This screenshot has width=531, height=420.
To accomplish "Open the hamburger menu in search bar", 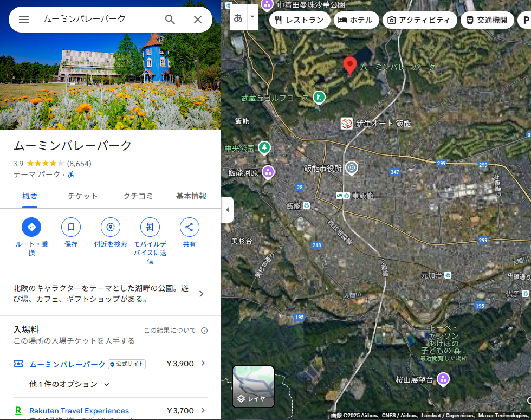I will coord(24,20).
